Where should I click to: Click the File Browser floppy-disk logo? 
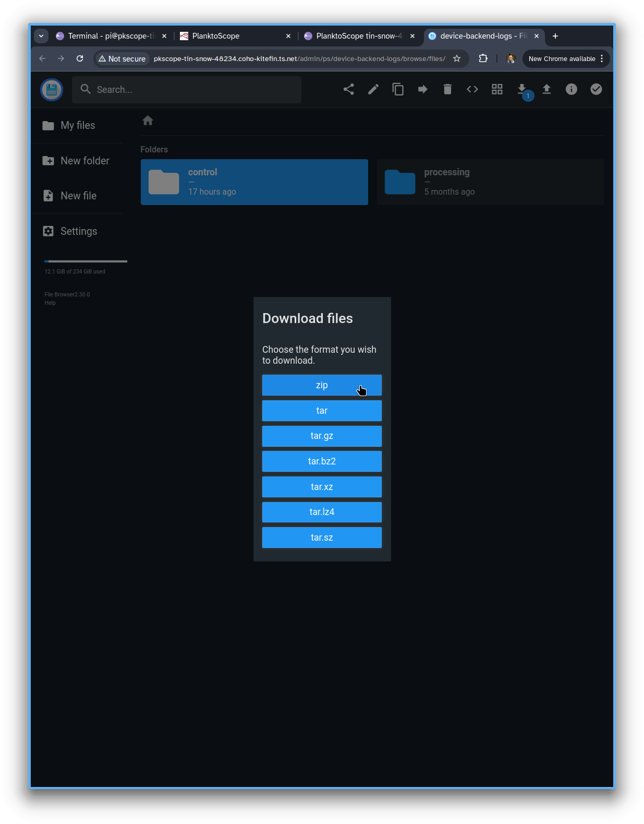[x=52, y=90]
